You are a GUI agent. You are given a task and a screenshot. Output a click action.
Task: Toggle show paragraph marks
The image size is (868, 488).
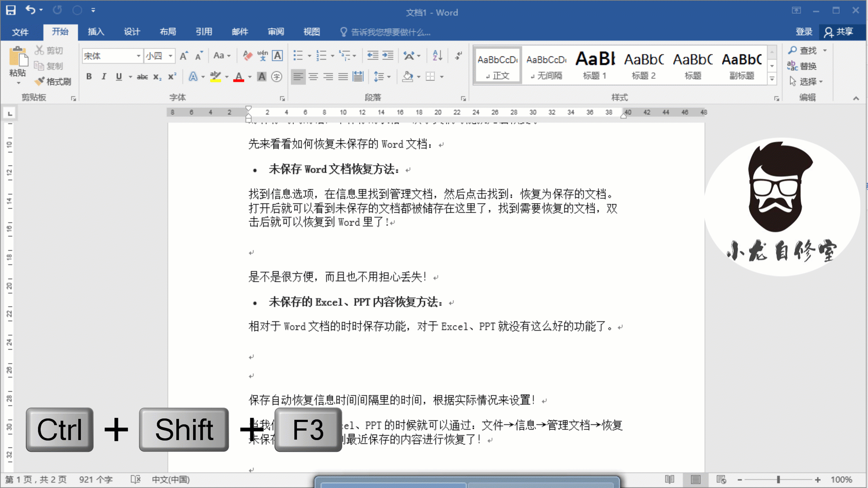(459, 56)
